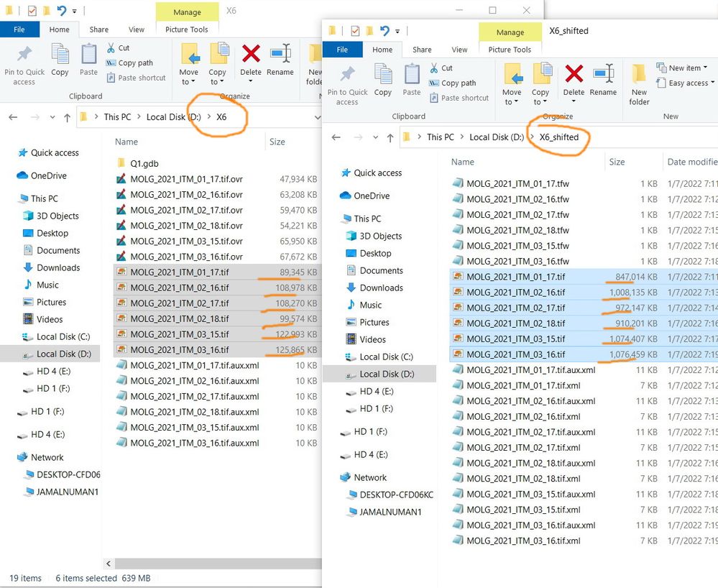Toggle properties checkmark in X6_shifted title bar
718x588 pixels.
pos(355,31)
